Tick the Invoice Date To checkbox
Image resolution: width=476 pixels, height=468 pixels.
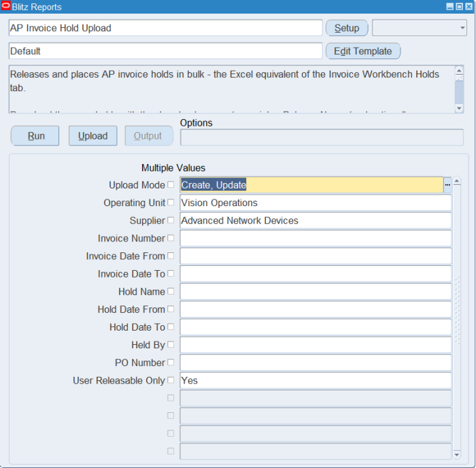tap(171, 273)
